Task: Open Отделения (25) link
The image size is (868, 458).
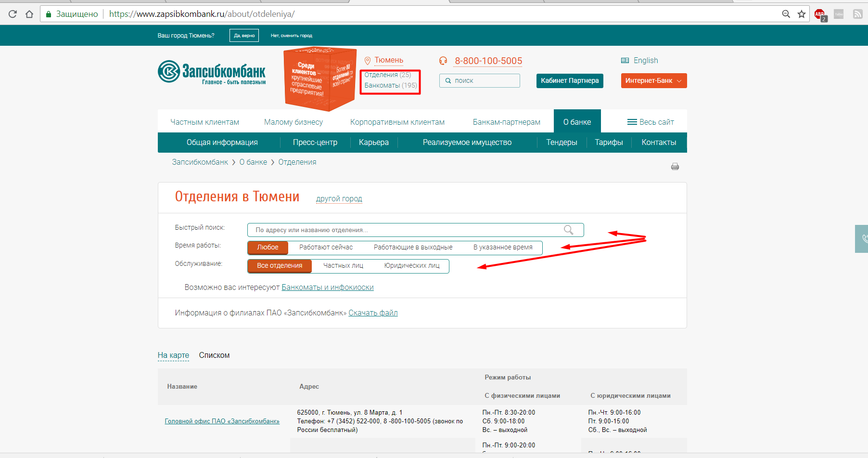Action: click(x=387, y=75)
